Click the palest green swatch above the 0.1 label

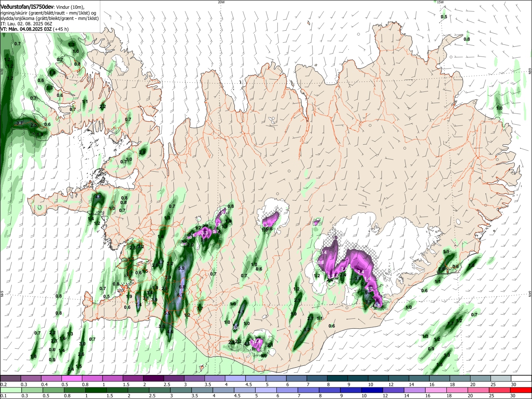click(x=11, y=390)
